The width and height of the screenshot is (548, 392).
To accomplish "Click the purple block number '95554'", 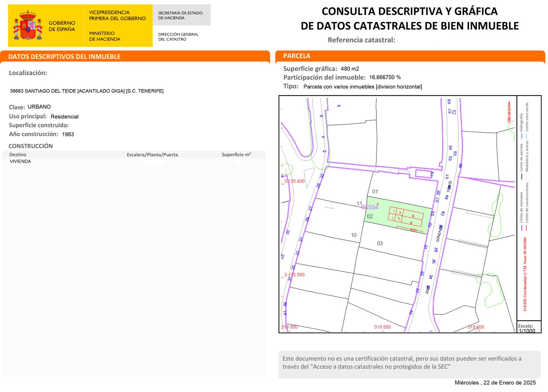I will (370, 207).
